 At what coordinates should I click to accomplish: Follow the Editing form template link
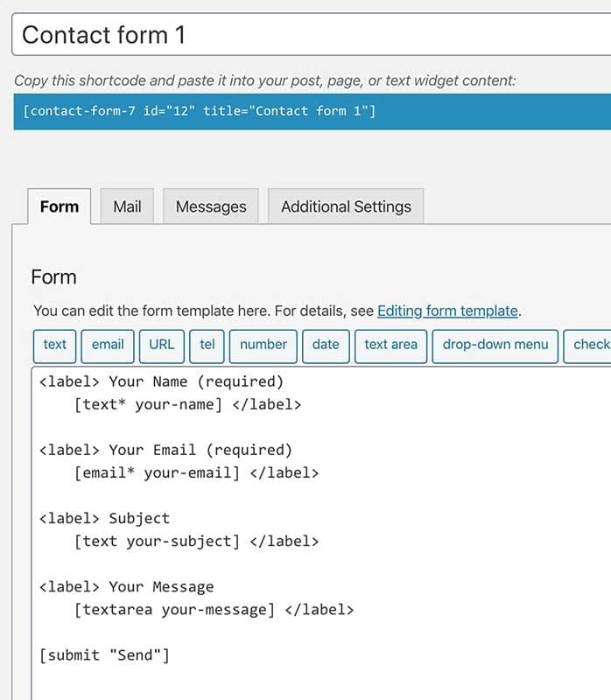(x=447, y=311)
